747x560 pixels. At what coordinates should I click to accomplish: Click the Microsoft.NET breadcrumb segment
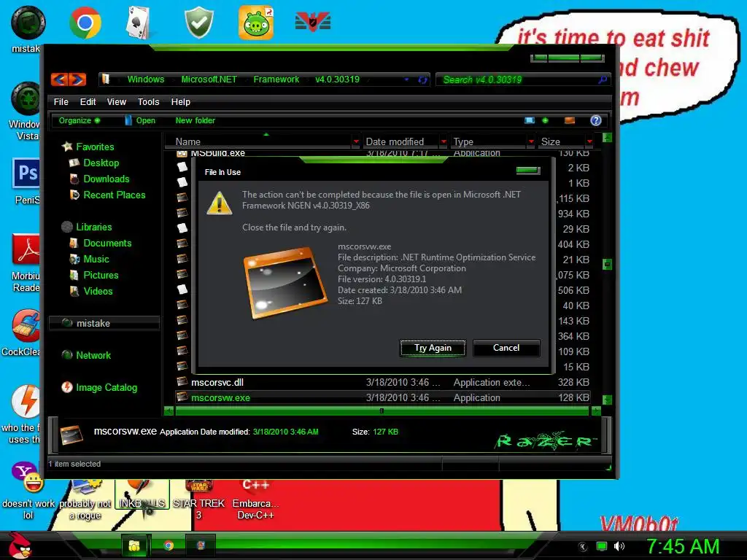[209, 79]
